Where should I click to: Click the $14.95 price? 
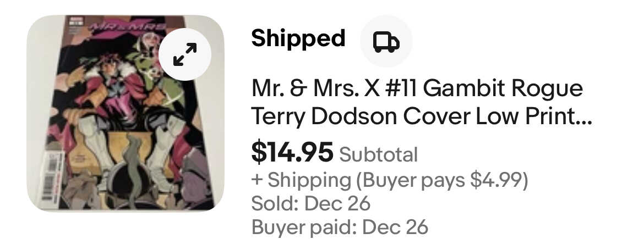pyautogui.click(x=292, y=151)
